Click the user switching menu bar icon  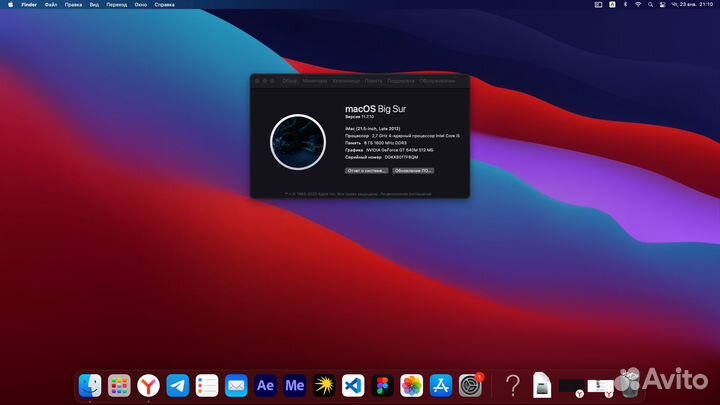coord(663,5)
